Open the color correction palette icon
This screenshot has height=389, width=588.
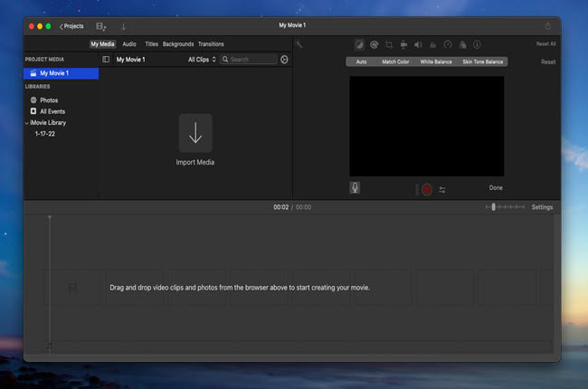click(x=374, y=45)
